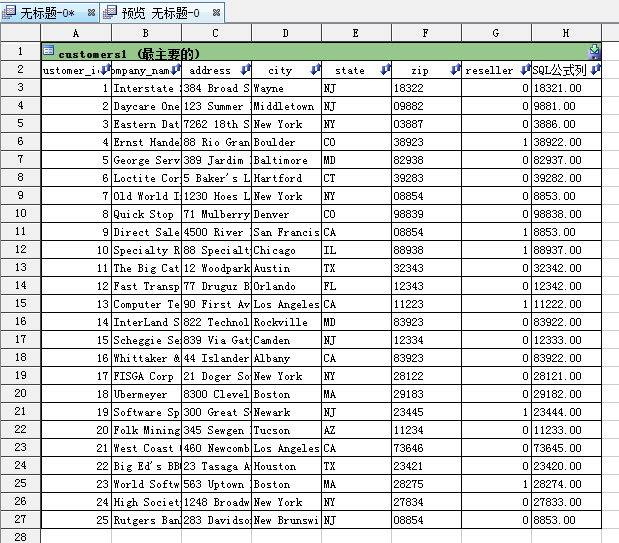Click cell with city Baltimore
Viewport: 619px width, 543px height.
pyautogui.click(x=286, y=160)
